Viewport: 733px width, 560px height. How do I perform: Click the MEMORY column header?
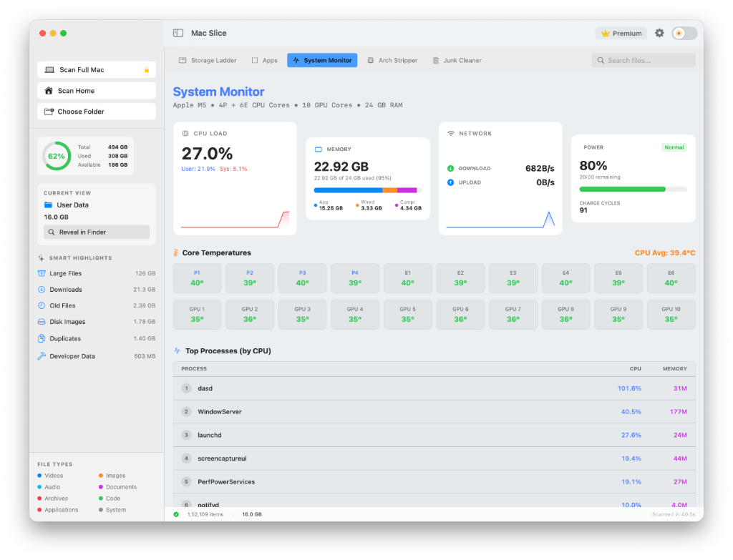pos(674,369)
